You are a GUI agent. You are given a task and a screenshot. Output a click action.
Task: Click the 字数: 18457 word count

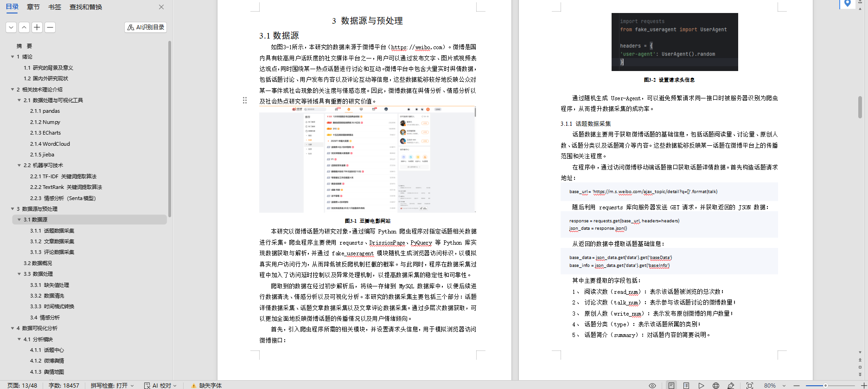coord(64,385)
